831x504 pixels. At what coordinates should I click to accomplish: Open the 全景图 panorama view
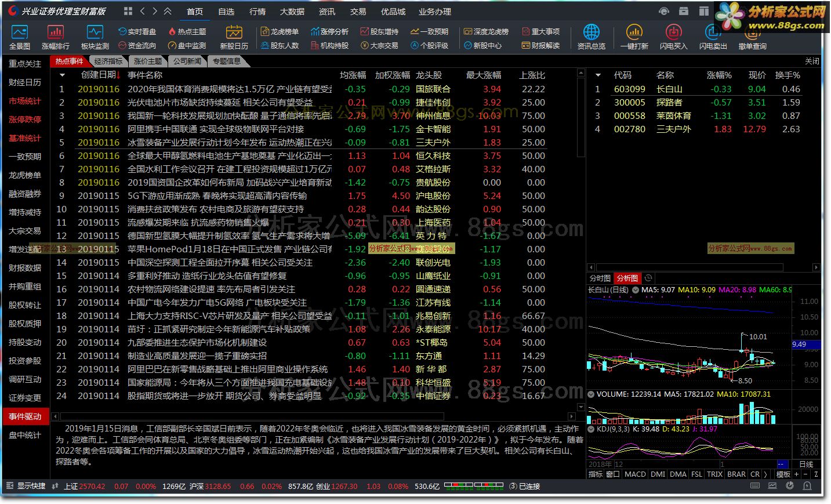20,37
